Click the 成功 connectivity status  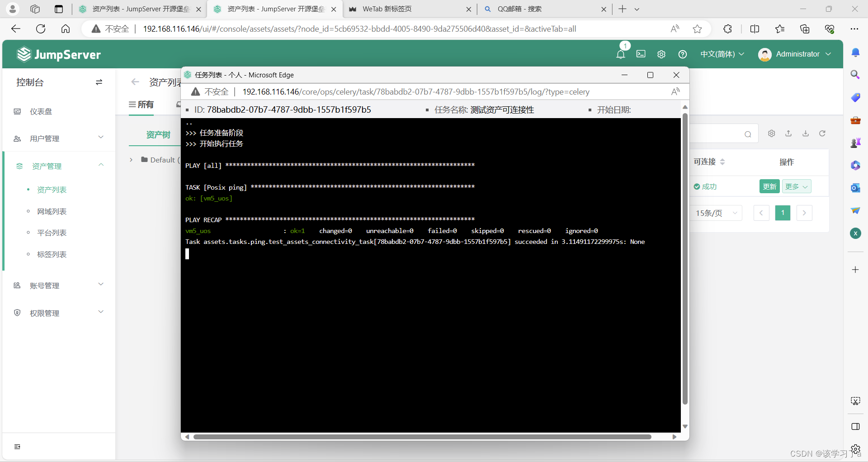point(705,186)
